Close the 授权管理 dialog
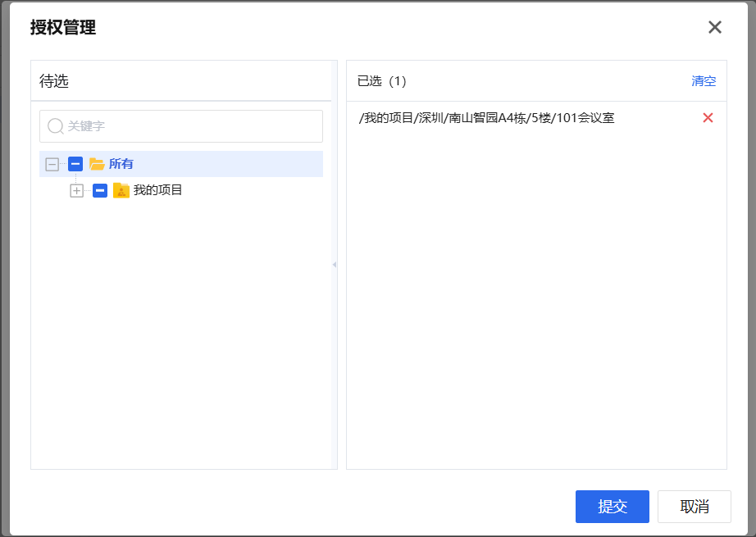Image resolution: width=756 pixels, height=537 pixels. tap(714, 27)
